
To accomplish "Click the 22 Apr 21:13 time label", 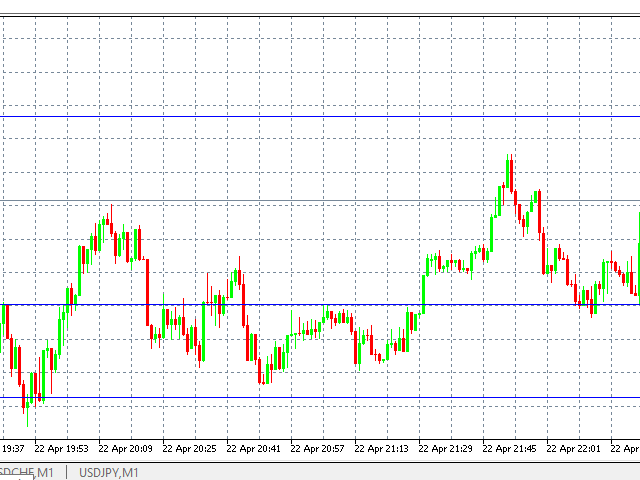I will [381, 449].
